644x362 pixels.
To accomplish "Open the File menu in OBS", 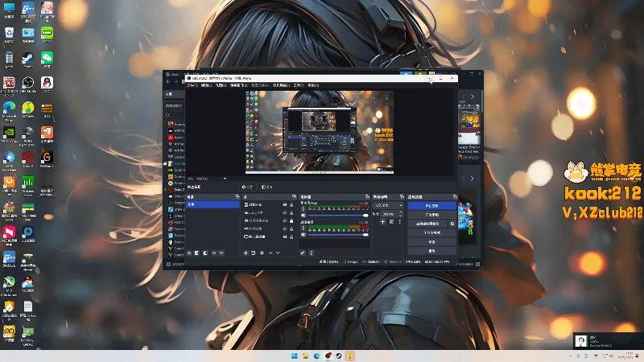I will pos(192,85).
